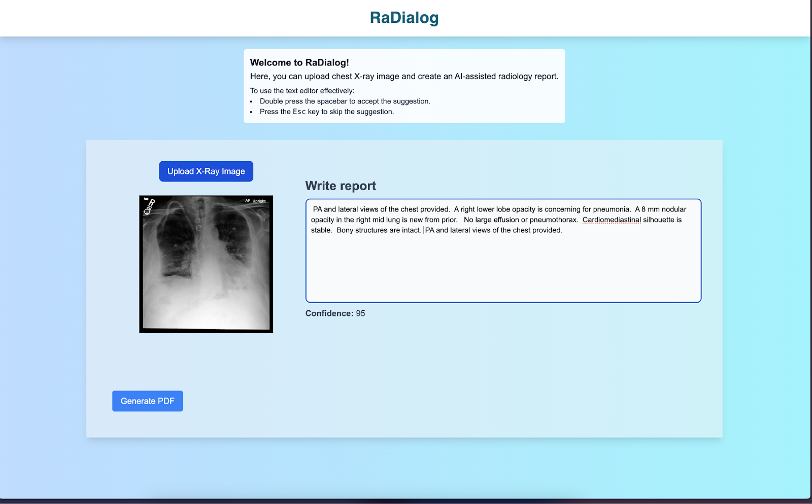Click the Write report heading
The height and width of the screenshot is (504, 812).
pyautogui.click(x=341, y=186)
